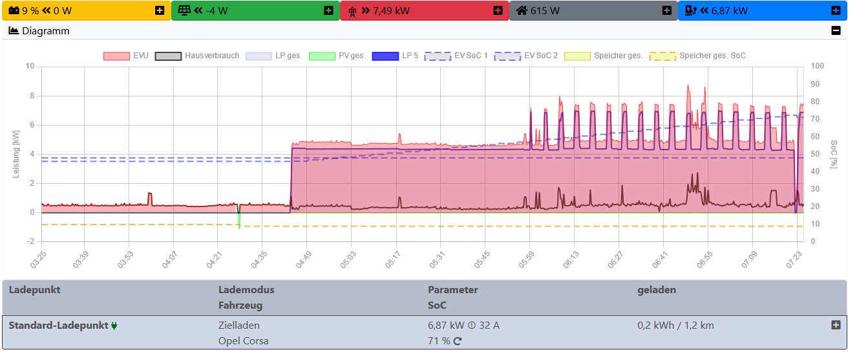Click the charging station icon in blue panel
The image size is (868, 354).
[690, 10]
